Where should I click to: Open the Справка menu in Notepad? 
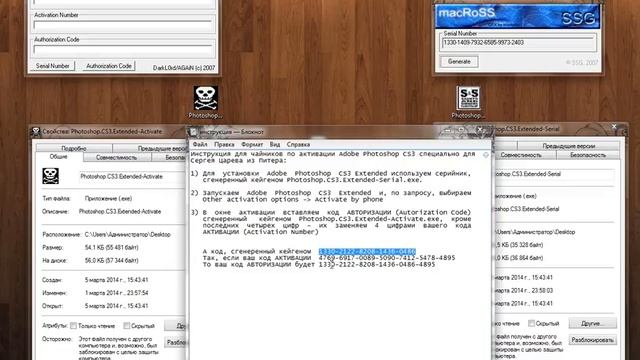tap(298, 144)
